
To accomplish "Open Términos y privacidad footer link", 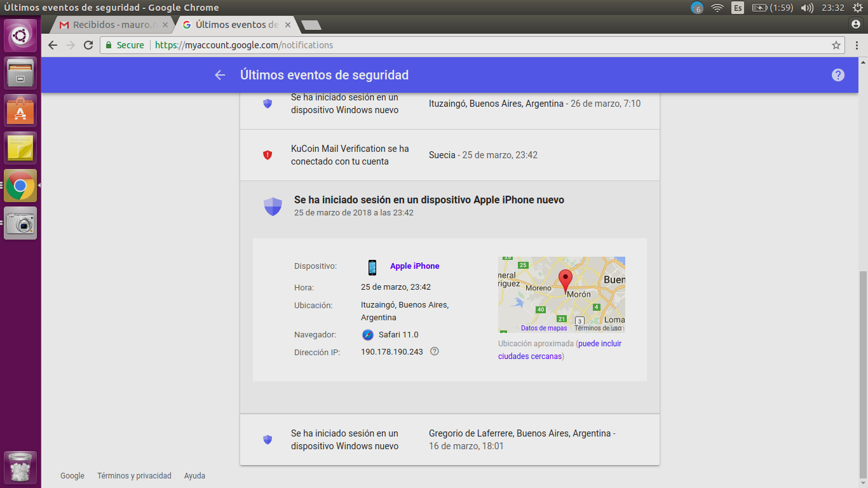I will point(134,475).
